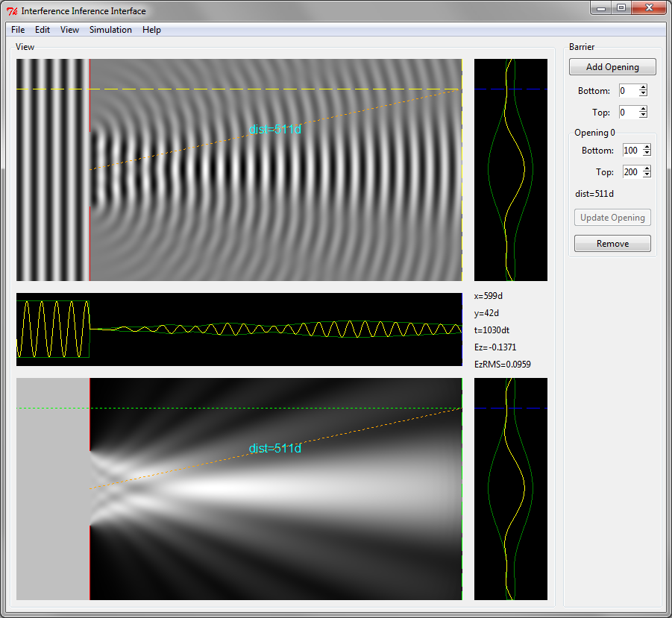Click the Update Opening button
Screen dimensions: 672x618
tap(612, 218)
